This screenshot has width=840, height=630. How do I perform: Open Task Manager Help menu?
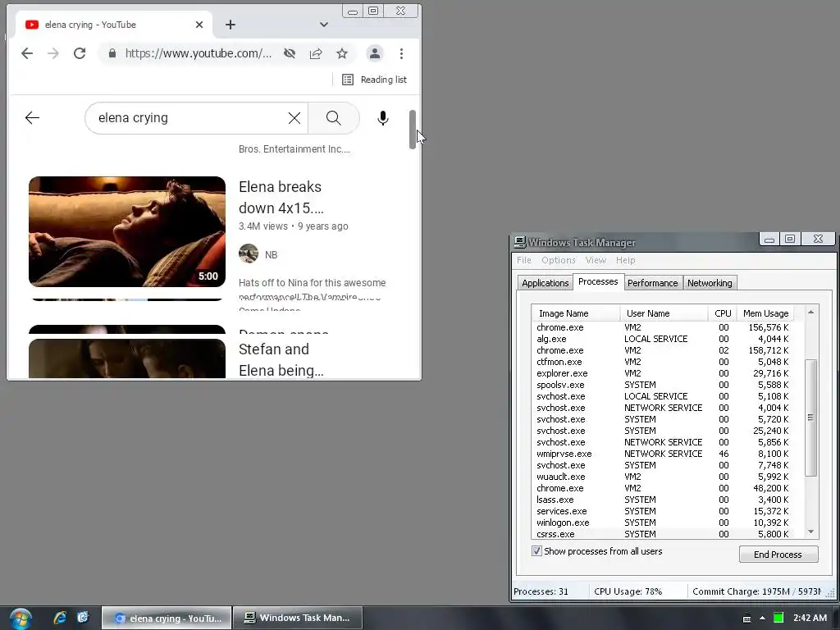click(626, 260)
